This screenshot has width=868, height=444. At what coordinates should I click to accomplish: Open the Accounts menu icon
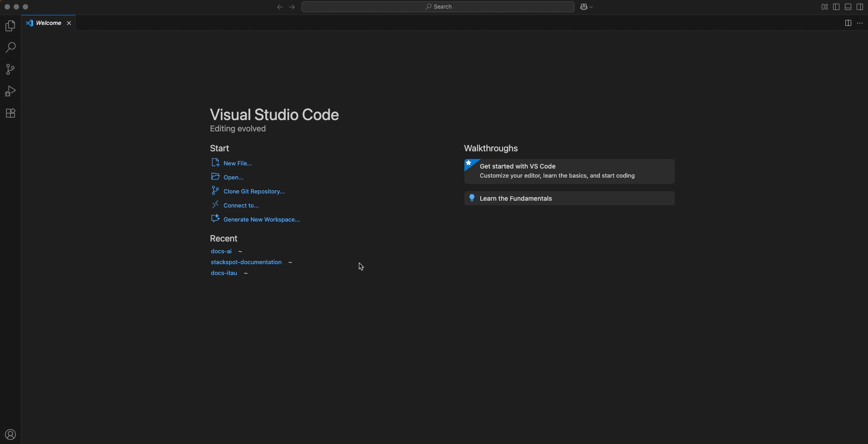click(x=10, y=435)
